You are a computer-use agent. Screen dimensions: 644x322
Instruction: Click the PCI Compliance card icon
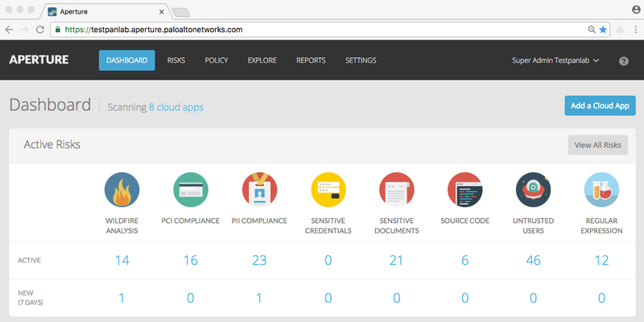coord(190,190)
